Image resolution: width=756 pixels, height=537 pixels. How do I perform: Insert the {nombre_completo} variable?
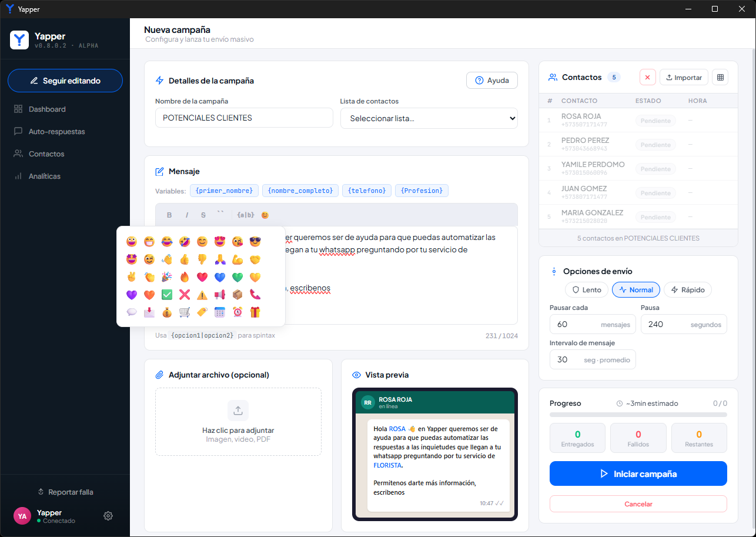(300, 191)
